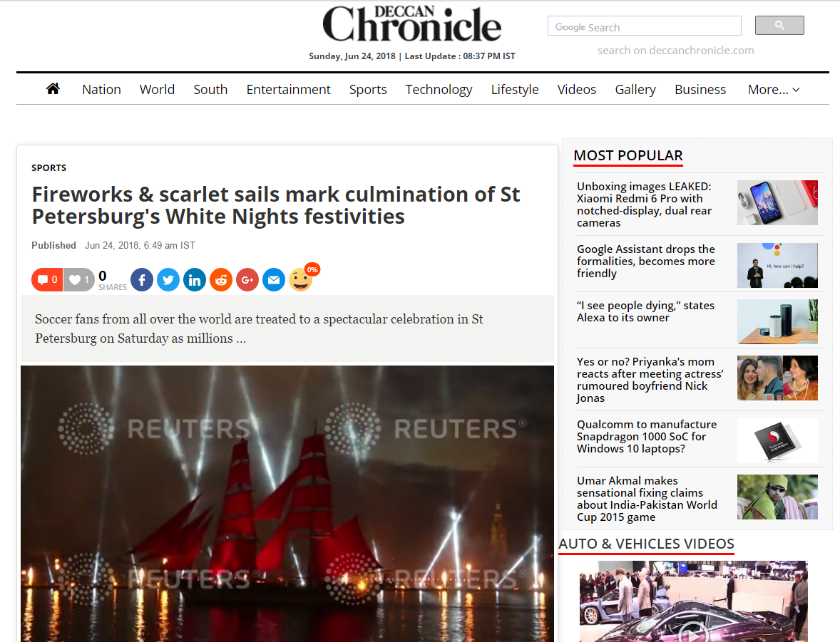840x642 pixels.
Task: Click the magnifier search button
Action: click(x=779, y=25)
